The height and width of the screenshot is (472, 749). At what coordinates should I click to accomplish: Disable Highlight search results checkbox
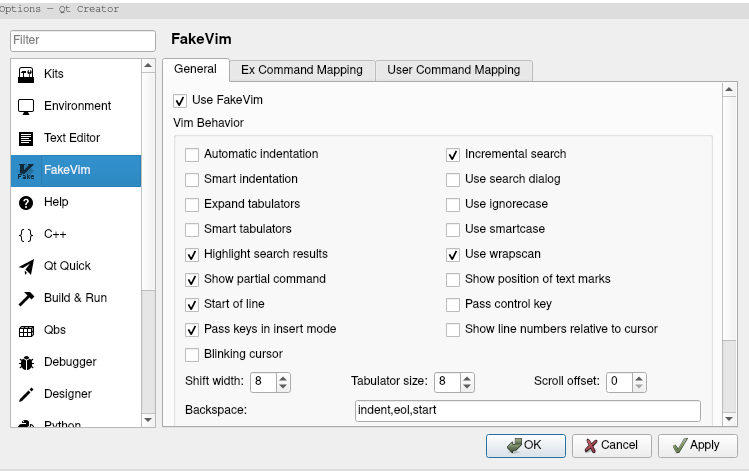point(192,255)
